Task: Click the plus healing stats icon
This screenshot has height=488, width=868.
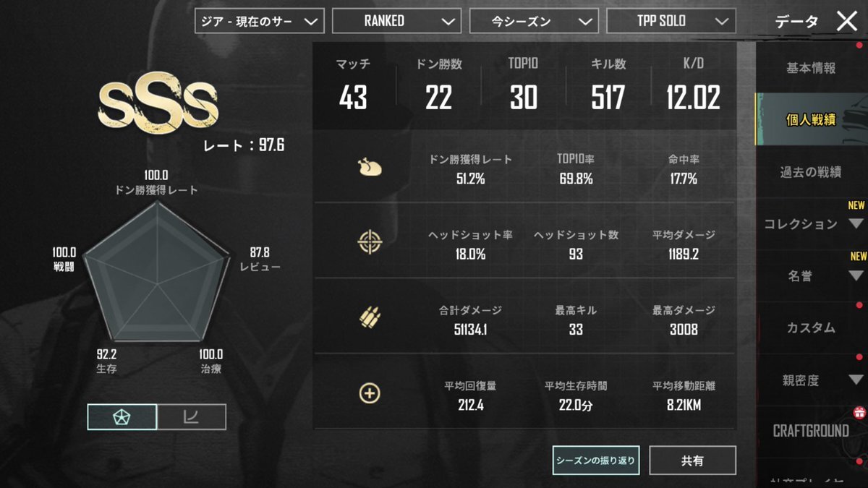Action: pos(370,393)
